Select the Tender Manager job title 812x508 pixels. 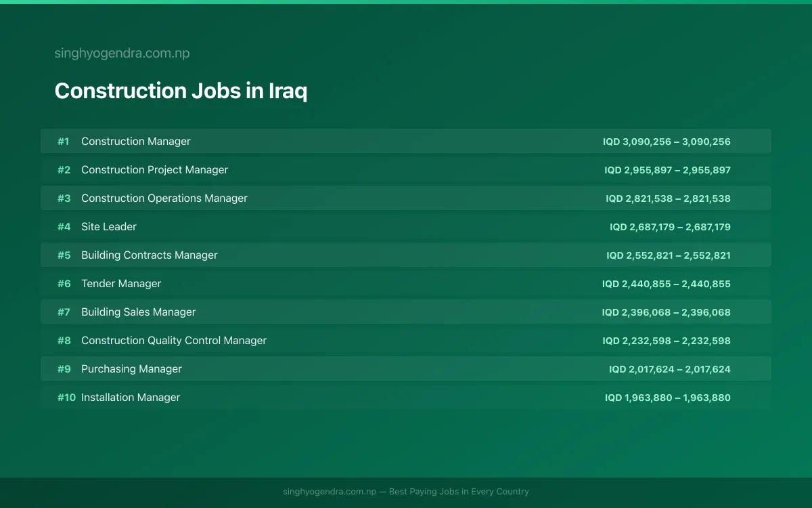pos(121,284)
